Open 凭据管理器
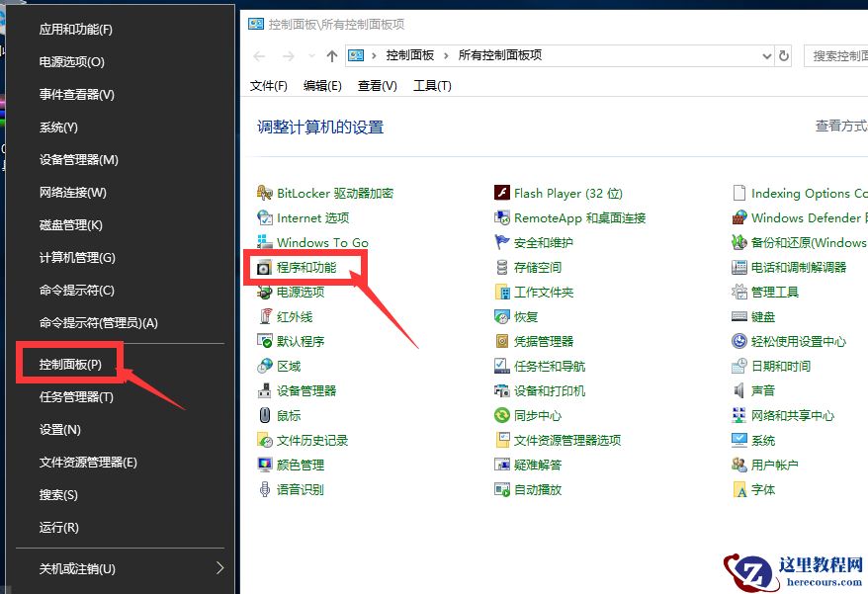This screenshot has height=594, width=868. coord(544,341)
